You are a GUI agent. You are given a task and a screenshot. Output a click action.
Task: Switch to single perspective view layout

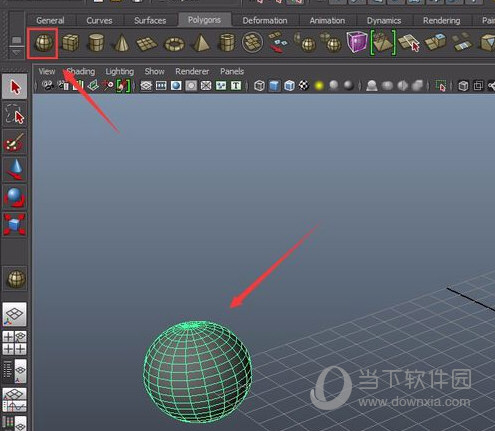pos(15,314)
